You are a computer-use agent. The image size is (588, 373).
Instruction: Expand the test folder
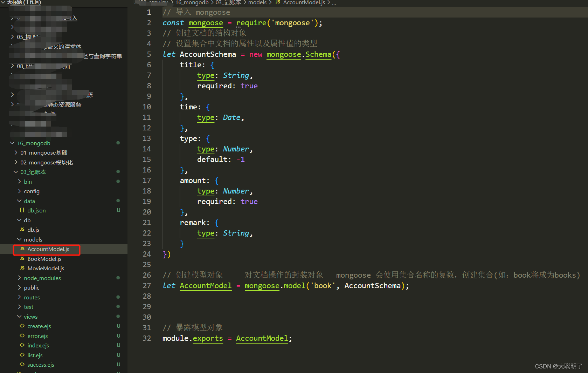[19, 307]
